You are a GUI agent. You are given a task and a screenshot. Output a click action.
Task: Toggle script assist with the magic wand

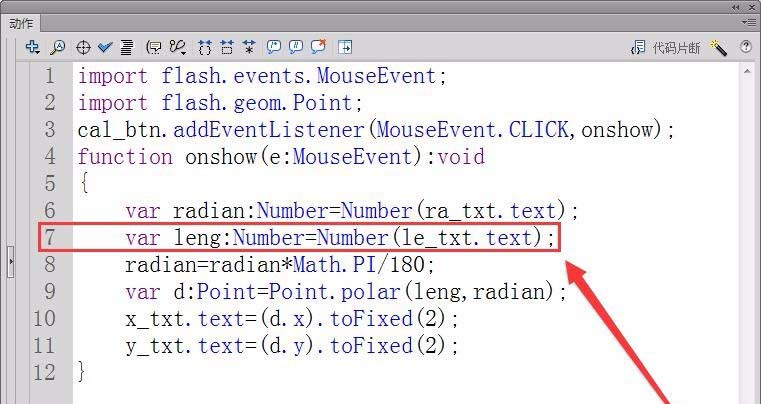click(718, 48)
